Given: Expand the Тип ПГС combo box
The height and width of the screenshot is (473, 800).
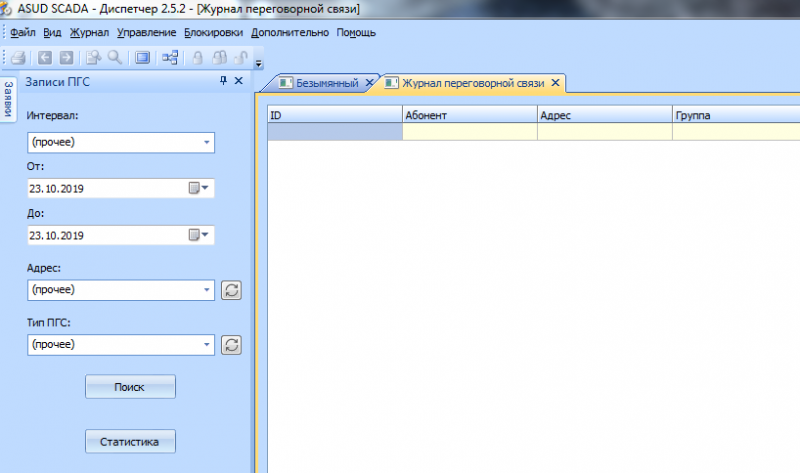Looking at the screenshot, I should 207,345.
